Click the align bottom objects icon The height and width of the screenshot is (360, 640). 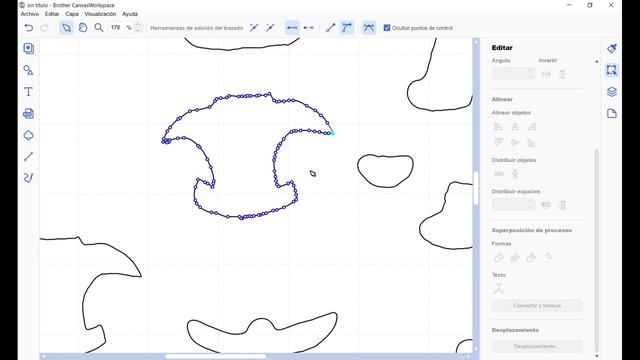point(531,142)
